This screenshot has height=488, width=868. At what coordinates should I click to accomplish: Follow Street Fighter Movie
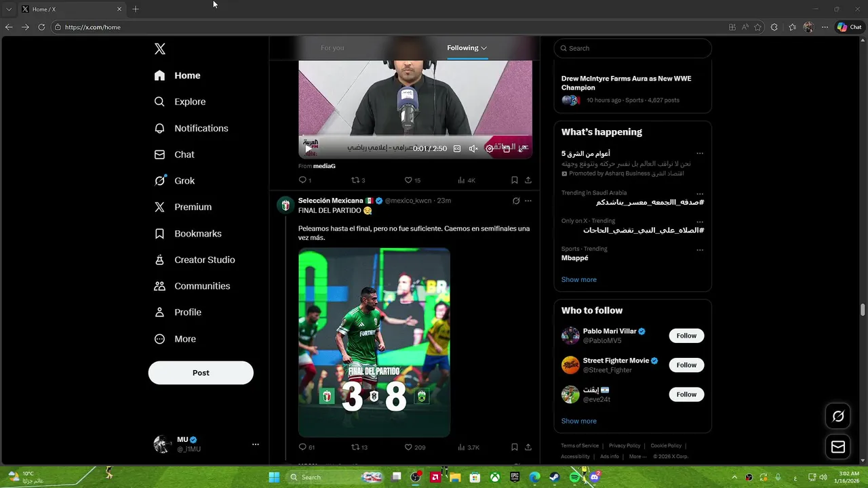(x=686, y=365)
